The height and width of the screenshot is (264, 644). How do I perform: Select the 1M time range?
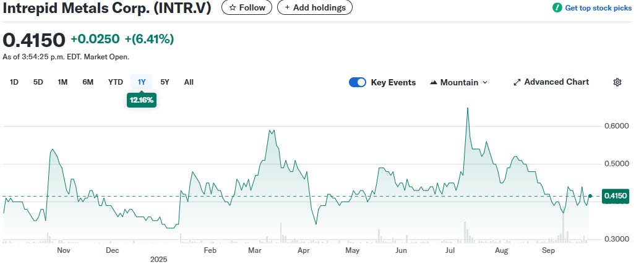pos(62,82)
